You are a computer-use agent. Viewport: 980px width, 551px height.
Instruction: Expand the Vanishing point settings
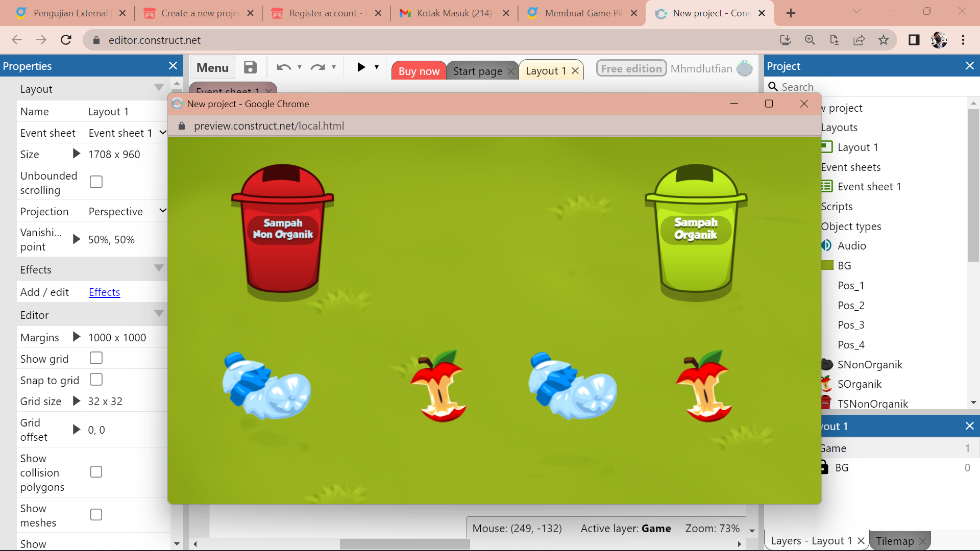pyautogui.click(x=76, y=239)
